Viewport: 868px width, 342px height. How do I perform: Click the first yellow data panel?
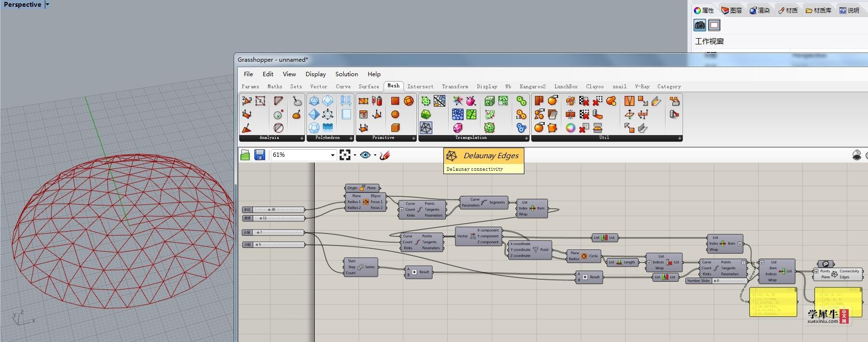click(x=773, y=302)
